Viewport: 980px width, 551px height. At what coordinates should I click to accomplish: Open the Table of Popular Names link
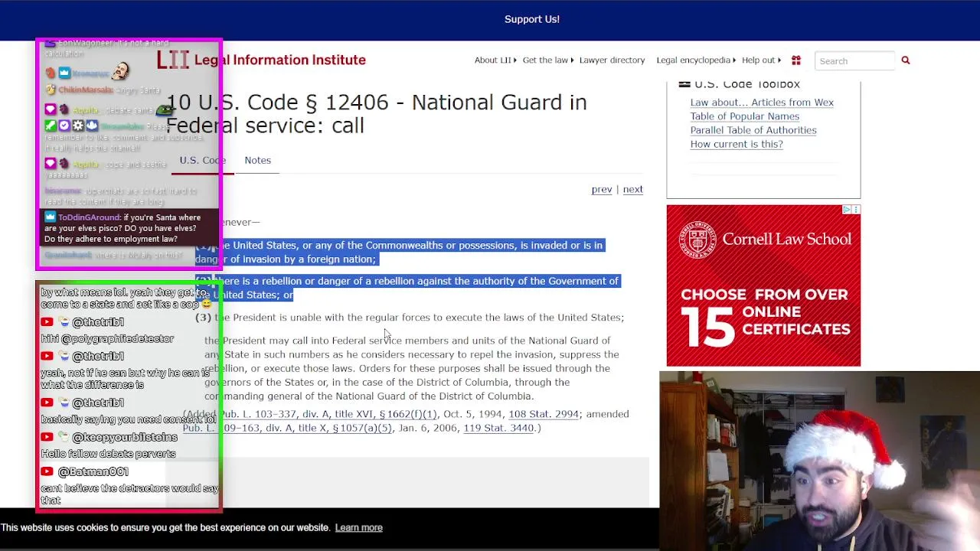coord(744,116)
